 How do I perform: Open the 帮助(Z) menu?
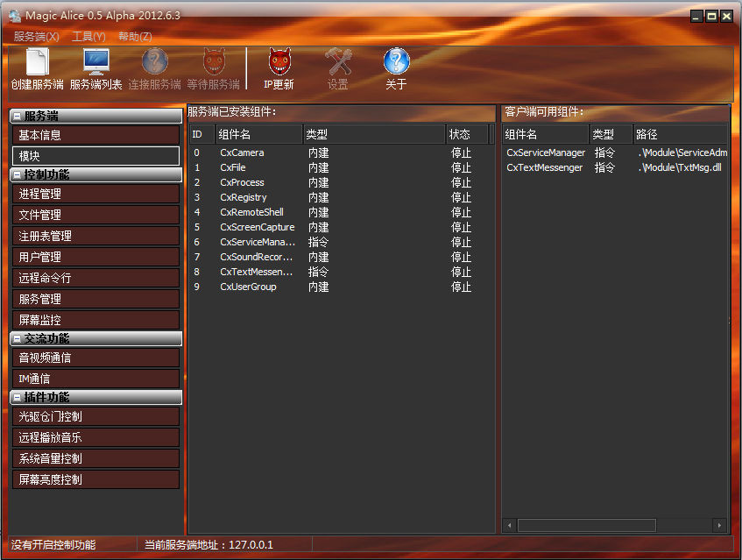[x=135, y=37]
